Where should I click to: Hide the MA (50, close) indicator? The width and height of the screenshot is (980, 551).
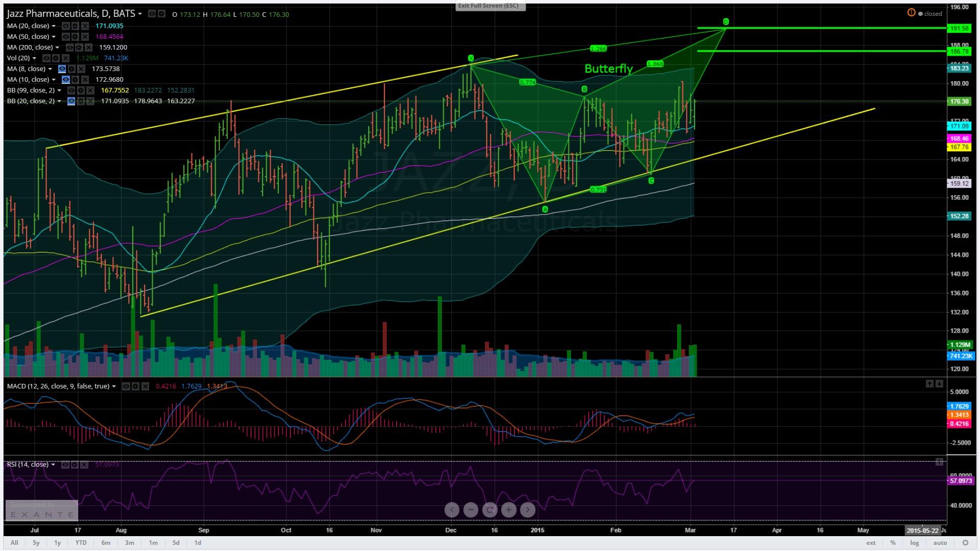(x=66, y=37)
